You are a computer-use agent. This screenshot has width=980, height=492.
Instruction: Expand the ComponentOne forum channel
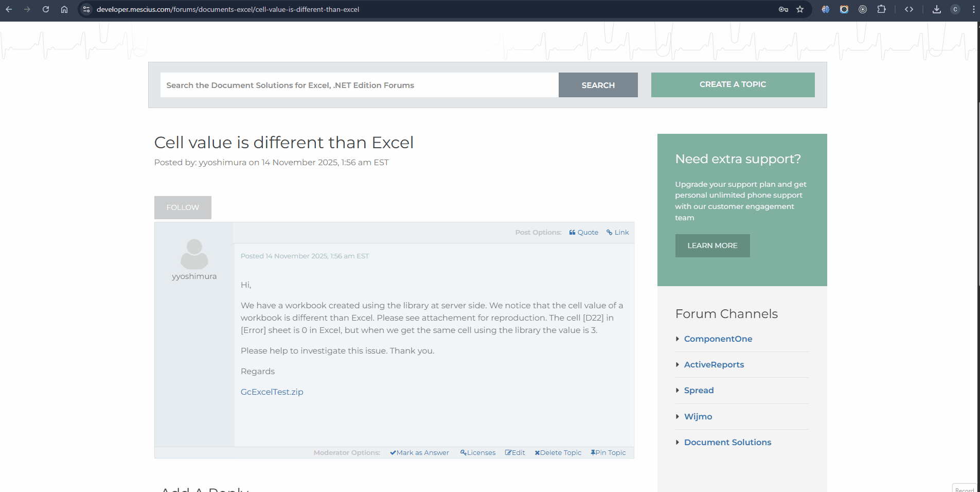pyautogui.click(x=718, y=339)
